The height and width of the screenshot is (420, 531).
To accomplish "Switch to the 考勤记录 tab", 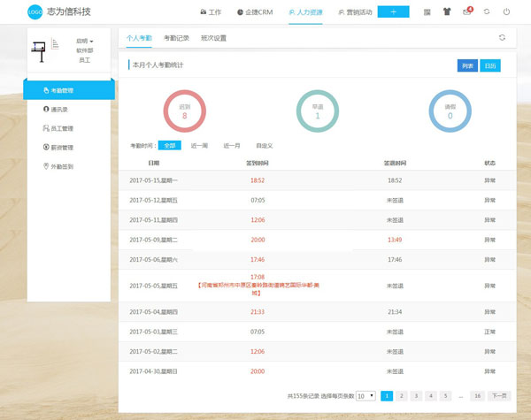I will [177, 39].
